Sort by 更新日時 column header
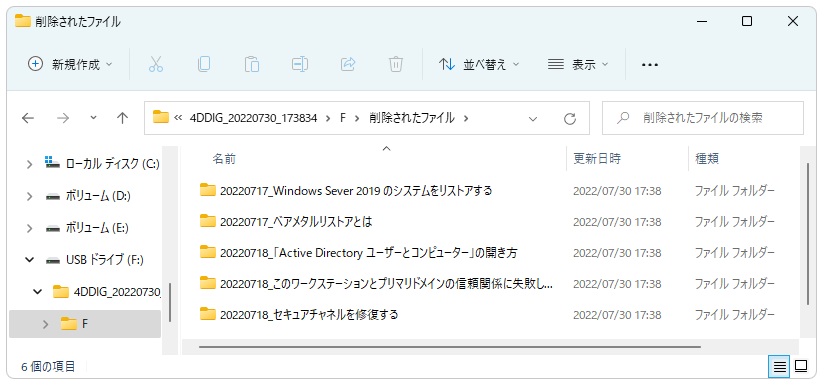This screenshot has height=382, width=821. pos(597,159)
